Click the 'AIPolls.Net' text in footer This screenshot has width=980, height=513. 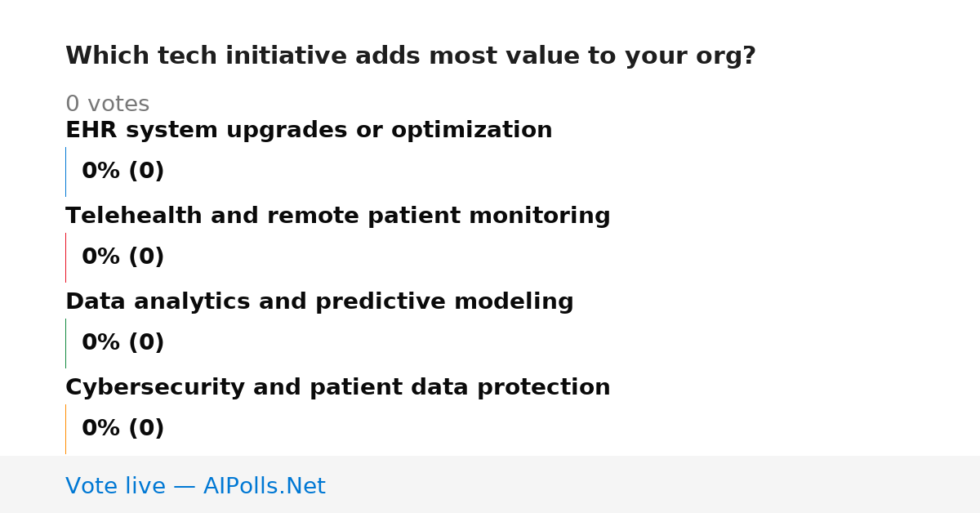(265, 486)
